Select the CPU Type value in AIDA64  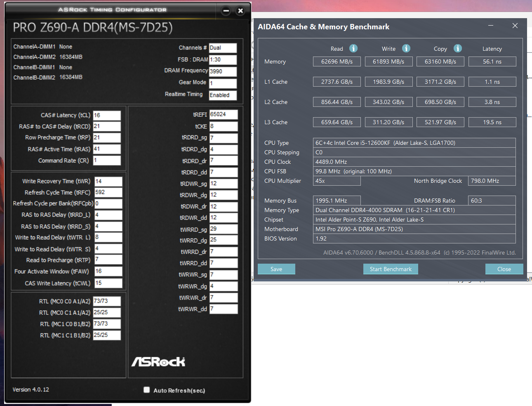pyautogui.click(x=414, y=143)
